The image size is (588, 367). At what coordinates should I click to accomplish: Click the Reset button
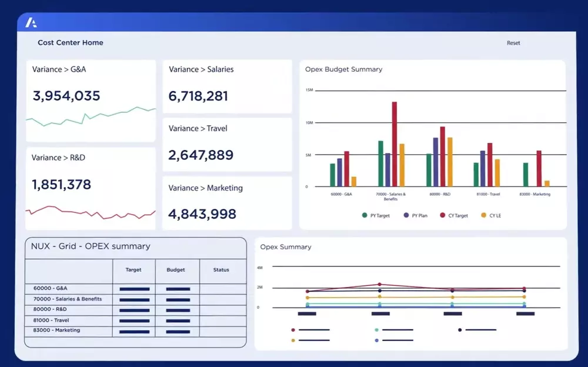[x=513, y=43]
